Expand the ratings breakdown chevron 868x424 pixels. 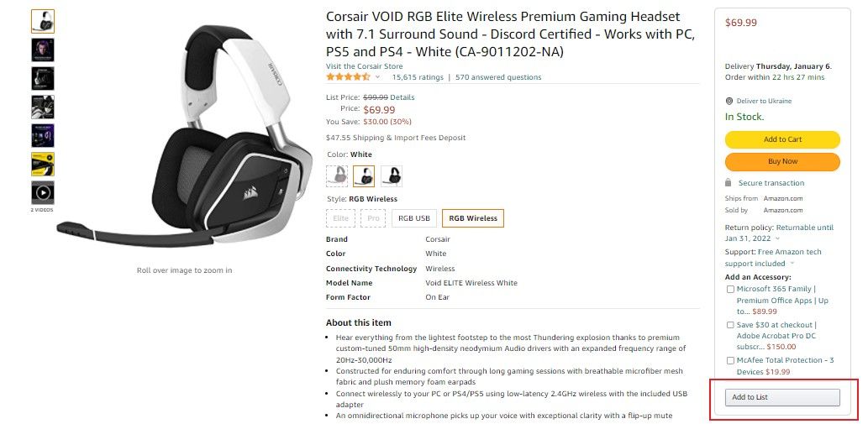[x=378, y=77]
